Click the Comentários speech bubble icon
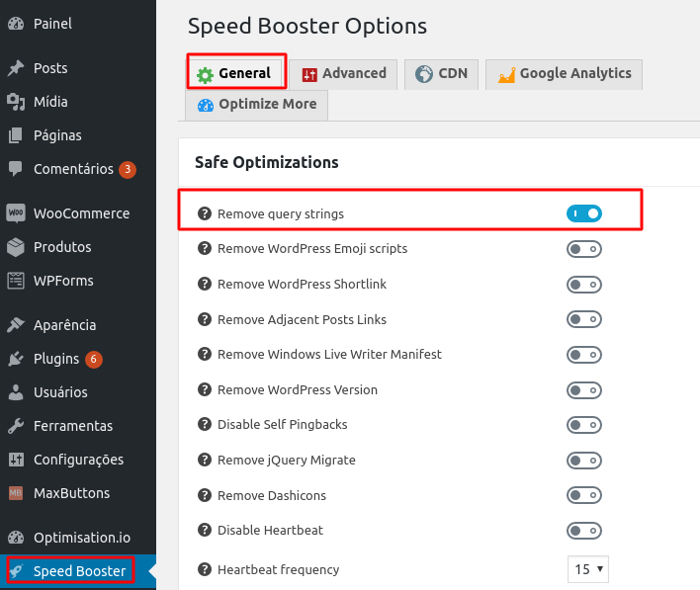This screenshot has width=700, height=590. click(x=16, y=169)
